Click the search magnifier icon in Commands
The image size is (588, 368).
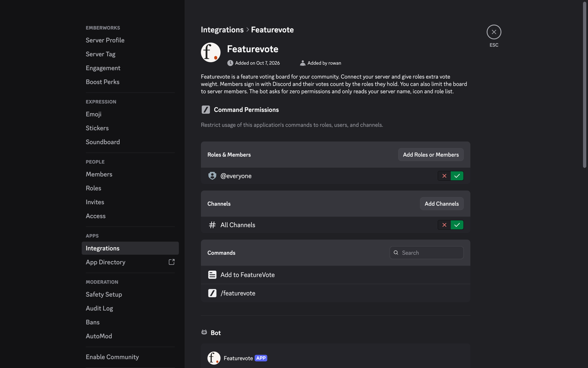(396, 253)
